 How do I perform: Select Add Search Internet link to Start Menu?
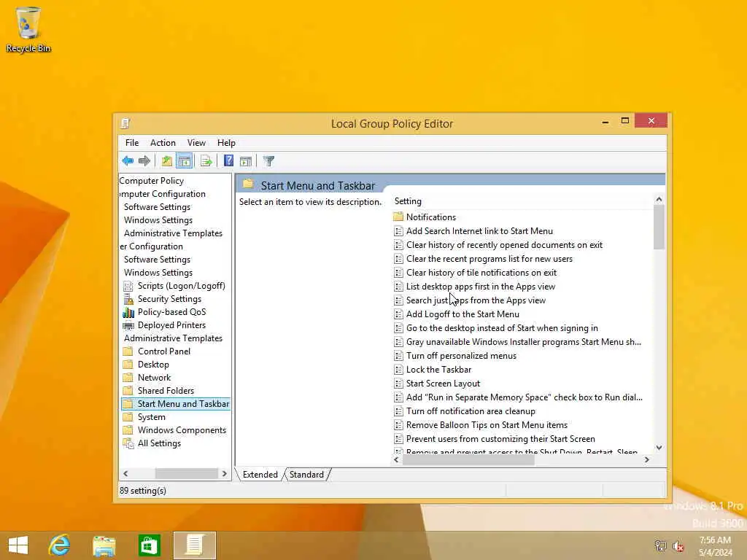[479, 231]
